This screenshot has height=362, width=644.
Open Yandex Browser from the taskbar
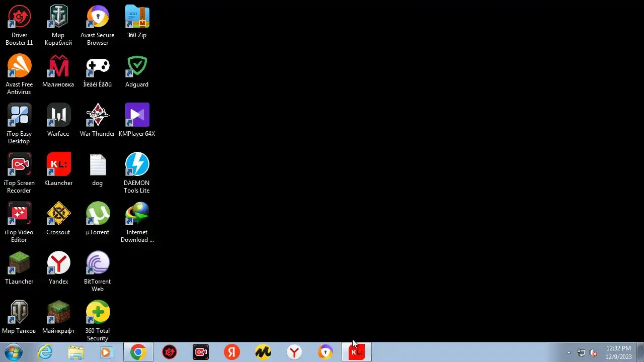pyautogui.click(x=294, y=352)
